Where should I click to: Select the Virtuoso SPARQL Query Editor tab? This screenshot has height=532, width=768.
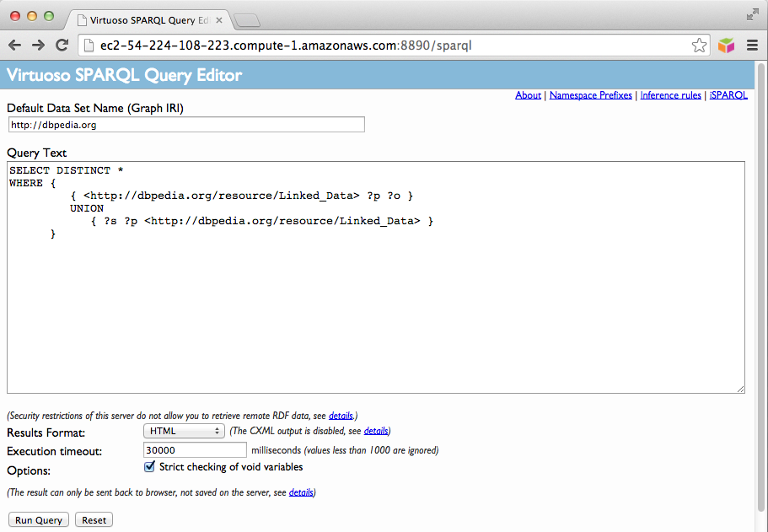point(148,18)
